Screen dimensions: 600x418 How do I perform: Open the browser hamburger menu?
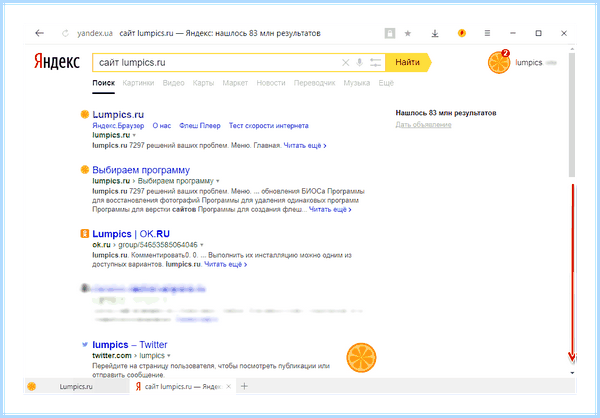tap(487, 33)
